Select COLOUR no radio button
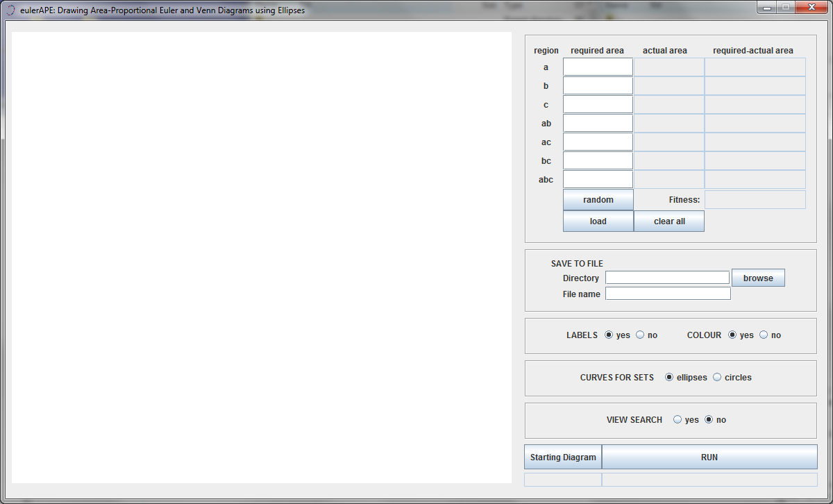Screen dimensions: 833x504 (x=764, y=335)
